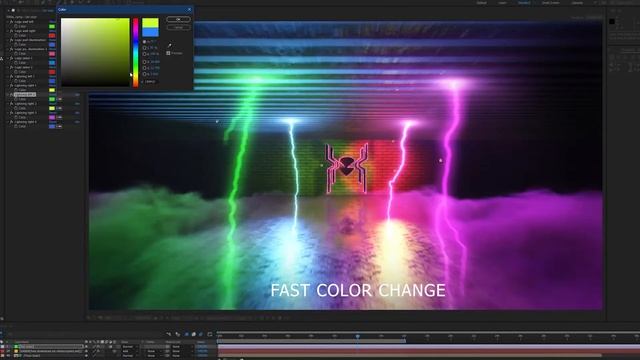Select the last B (blue) radio button
Screen dimensions: 640x360
tap(144, 74)
